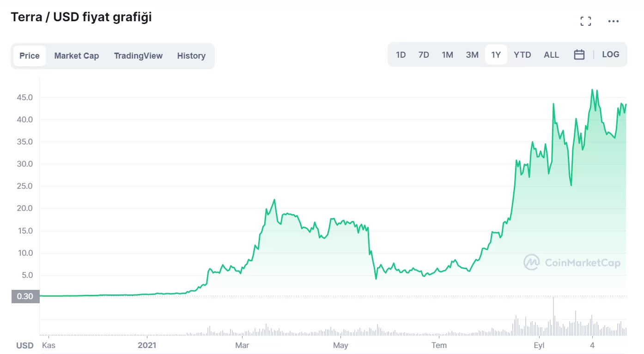Open the calendar date range picker
644x354 pixels.
point(579,55)
